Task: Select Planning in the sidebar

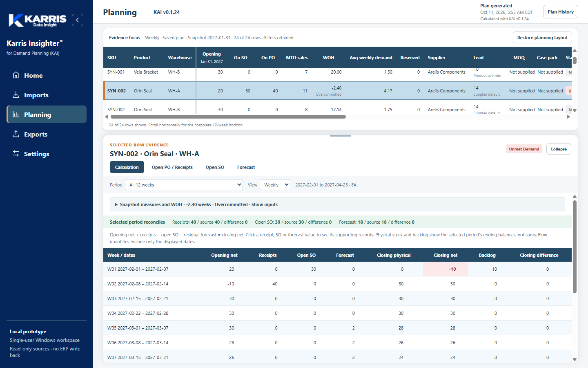Action: (47, 114)
